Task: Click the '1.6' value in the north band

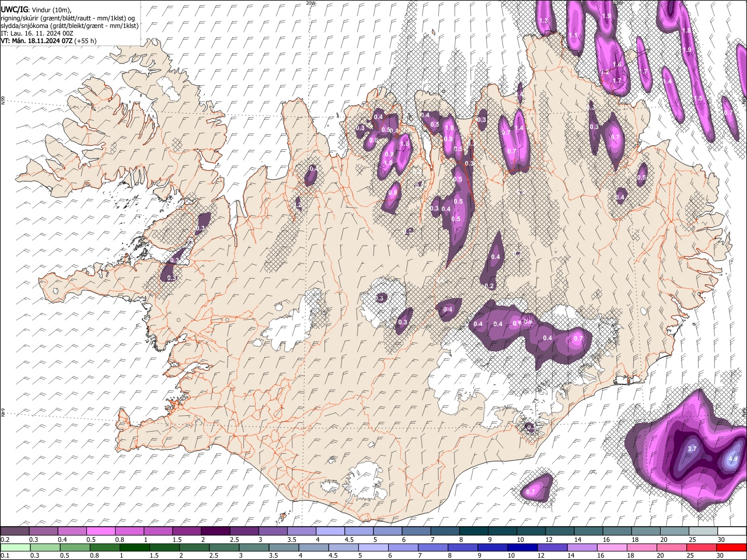Action: 617,64
